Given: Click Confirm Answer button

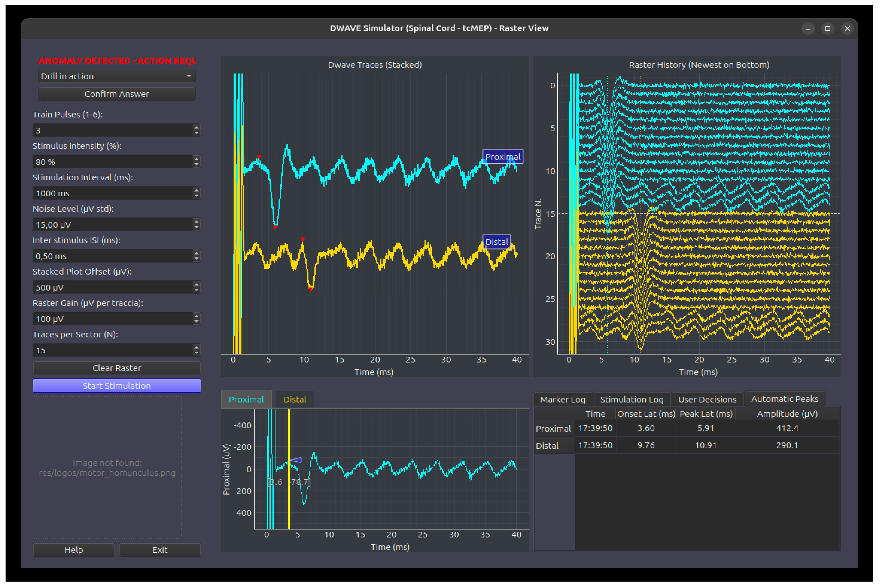Looking at the screenshot, I should (x=117, y=94).
